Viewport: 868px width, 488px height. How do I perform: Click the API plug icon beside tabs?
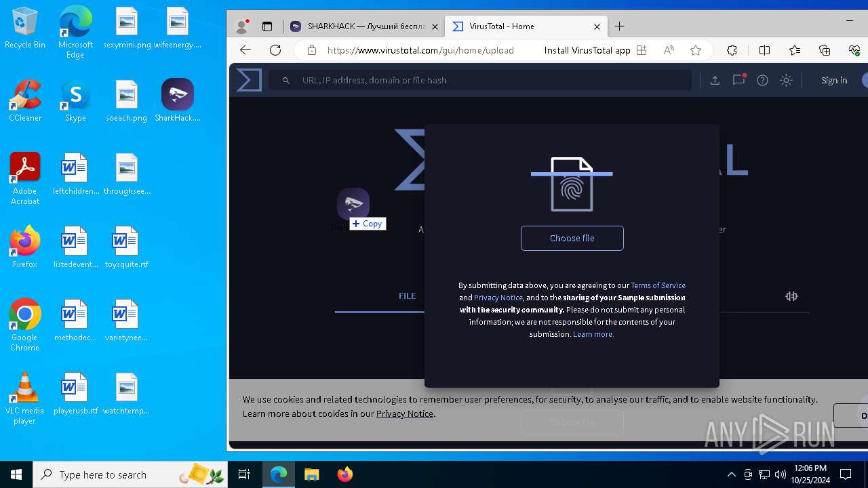click(x=791, y=296)
